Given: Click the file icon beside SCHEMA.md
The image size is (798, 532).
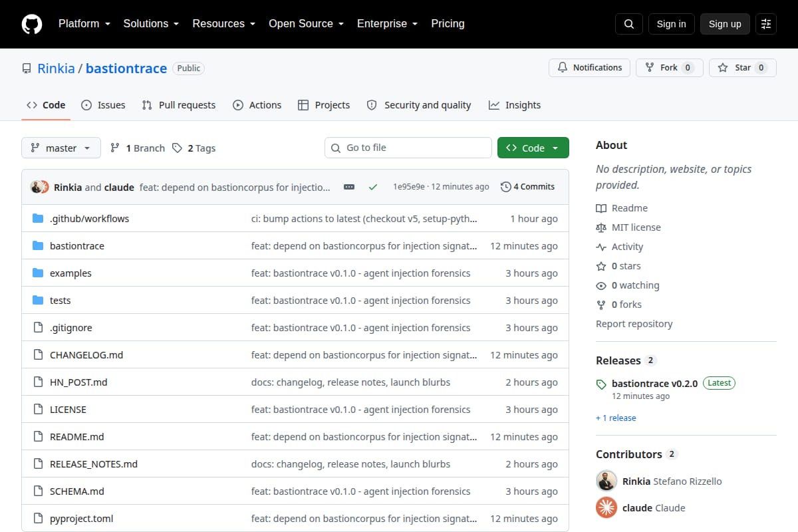Looking at the screenshot, I should tap(38, 491).
